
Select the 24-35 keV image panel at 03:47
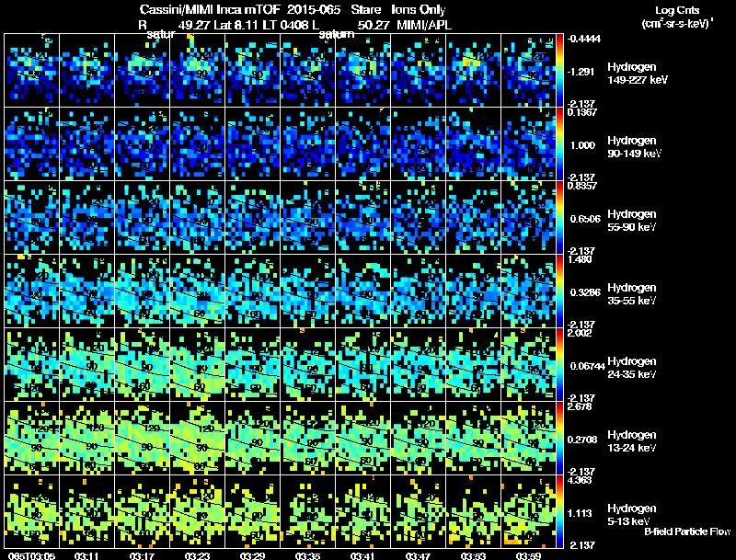[419, 365]
